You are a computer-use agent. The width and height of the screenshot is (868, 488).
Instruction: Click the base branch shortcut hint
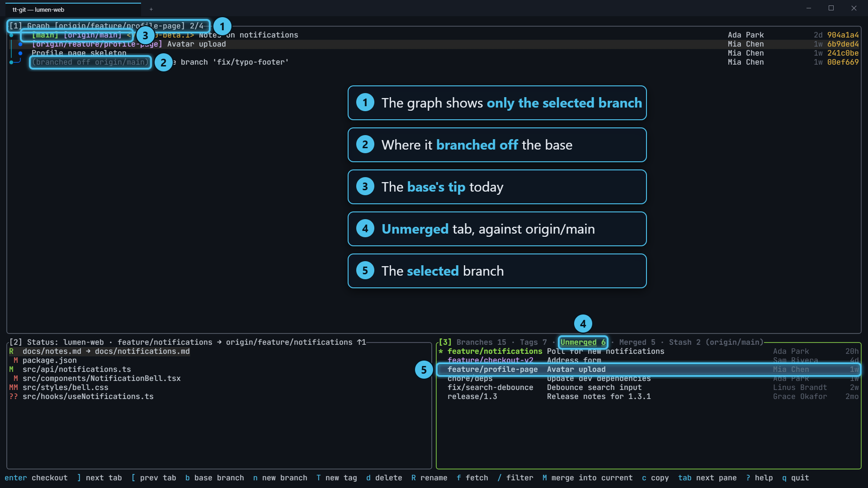[215, 478]
